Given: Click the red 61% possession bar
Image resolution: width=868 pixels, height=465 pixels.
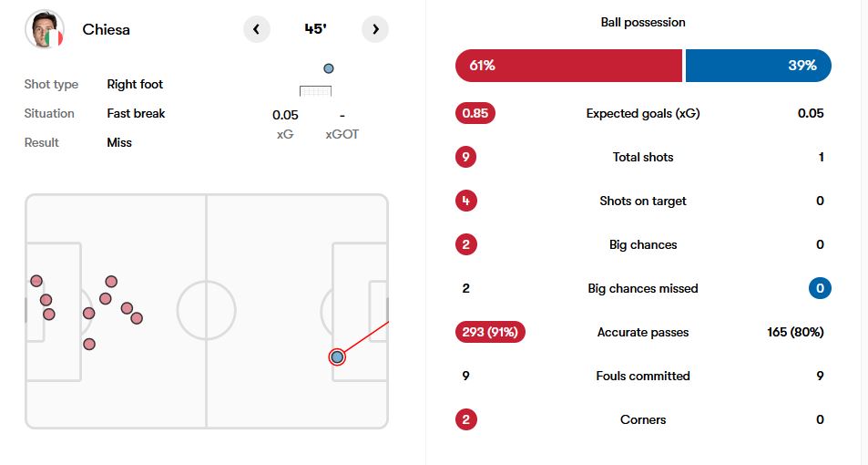Looking at the screenshot, I should [568, 66].
